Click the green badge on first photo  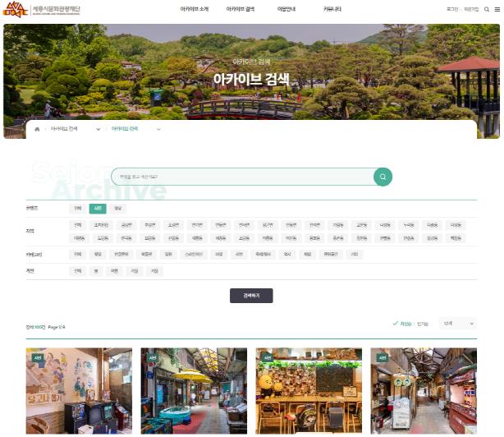(x=37, y=357)
